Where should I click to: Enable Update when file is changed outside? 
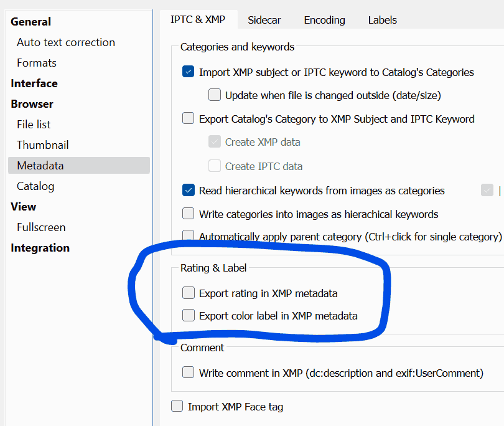(215, 95)
